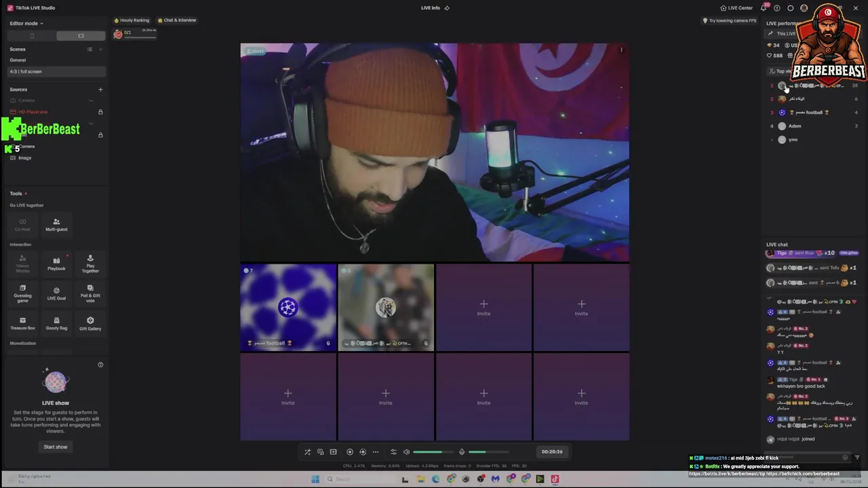Open the Hourly Ranking tab
The image size is (868, 488).
click(132, 20)
